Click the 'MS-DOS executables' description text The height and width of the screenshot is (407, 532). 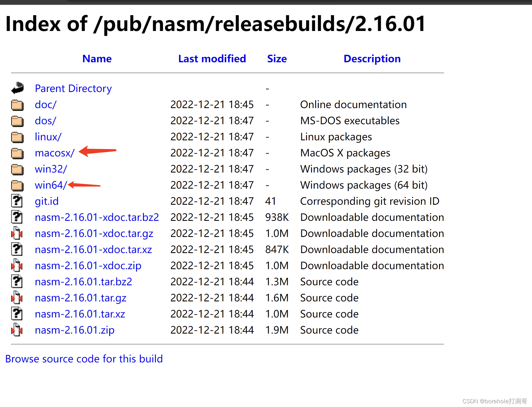(350, 121)
